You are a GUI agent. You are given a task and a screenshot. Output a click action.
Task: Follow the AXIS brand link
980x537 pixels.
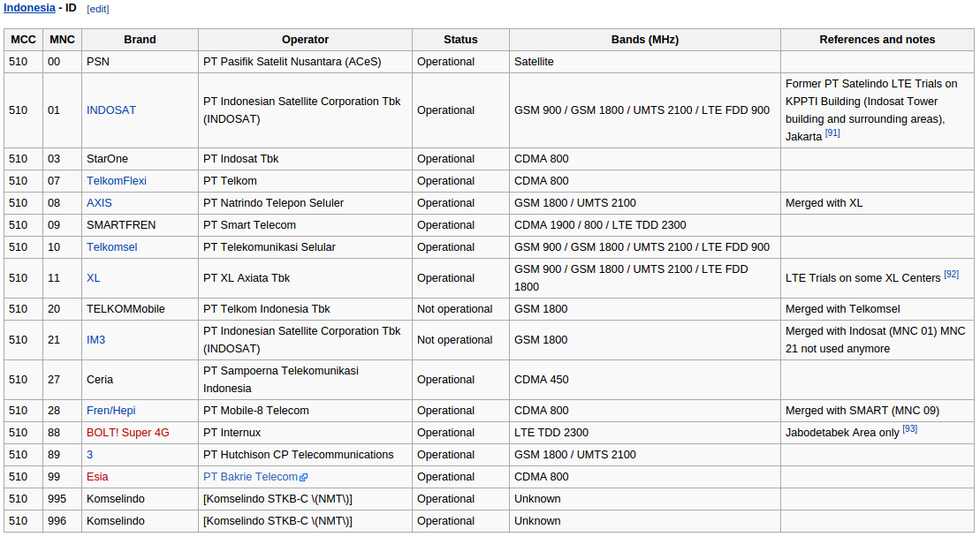click(99, 203)
